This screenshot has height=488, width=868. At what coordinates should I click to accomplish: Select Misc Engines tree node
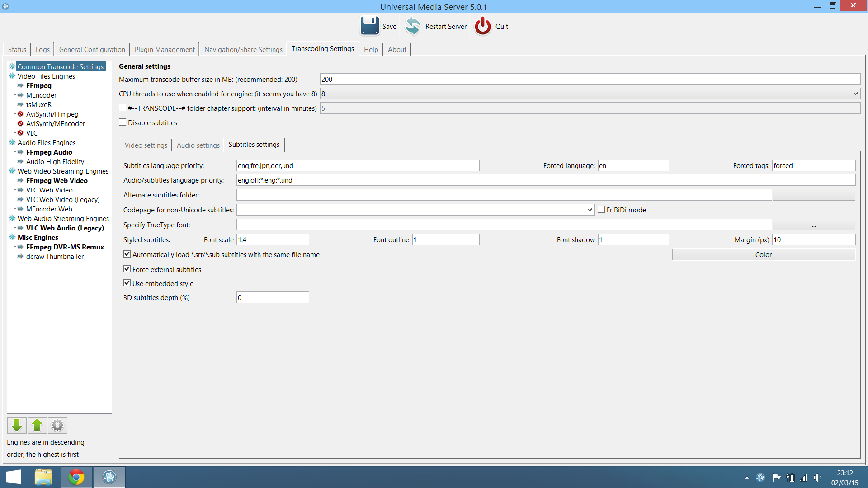(x=38, y=237)
